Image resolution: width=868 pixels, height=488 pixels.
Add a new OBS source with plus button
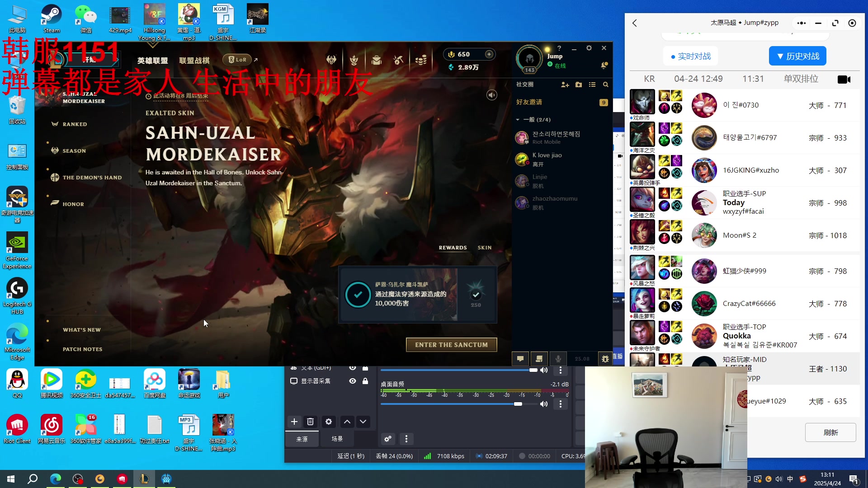click(294, 422)
